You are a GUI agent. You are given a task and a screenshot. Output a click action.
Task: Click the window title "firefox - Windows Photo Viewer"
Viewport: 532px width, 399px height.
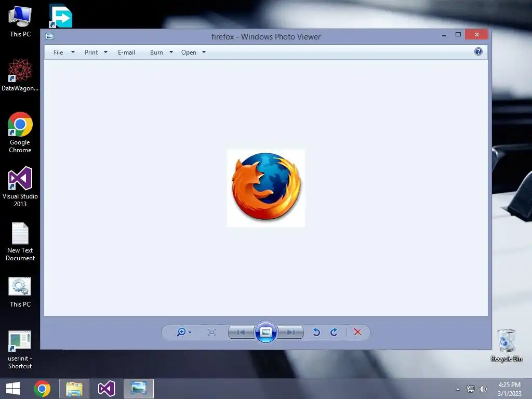point(266,37)
